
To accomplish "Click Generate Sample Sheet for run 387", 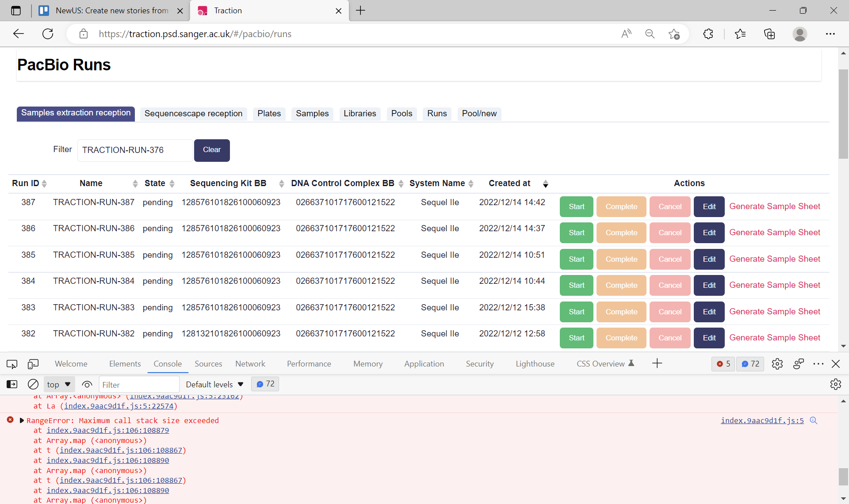I will pos(775,206).
